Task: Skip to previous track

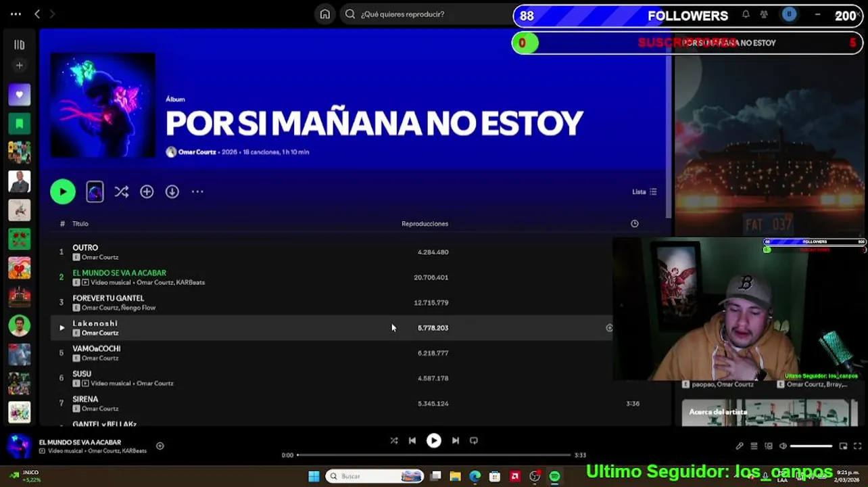Action: 412,441
